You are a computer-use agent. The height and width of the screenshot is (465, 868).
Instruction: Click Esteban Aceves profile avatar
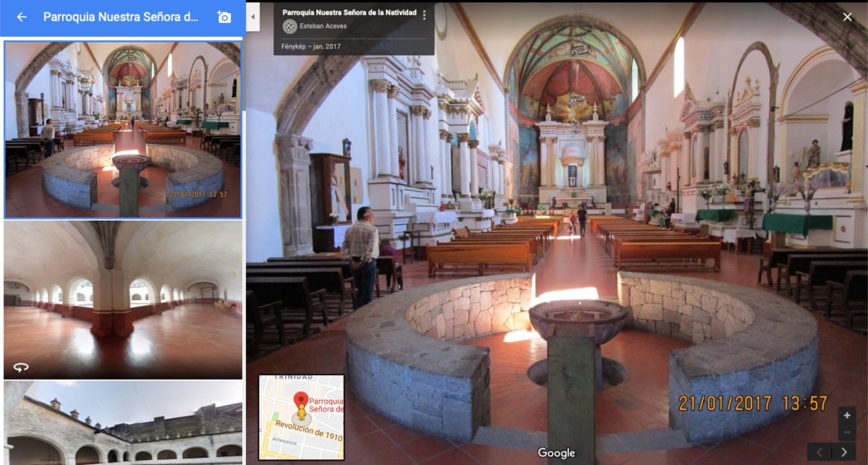[x=289, y=27]
